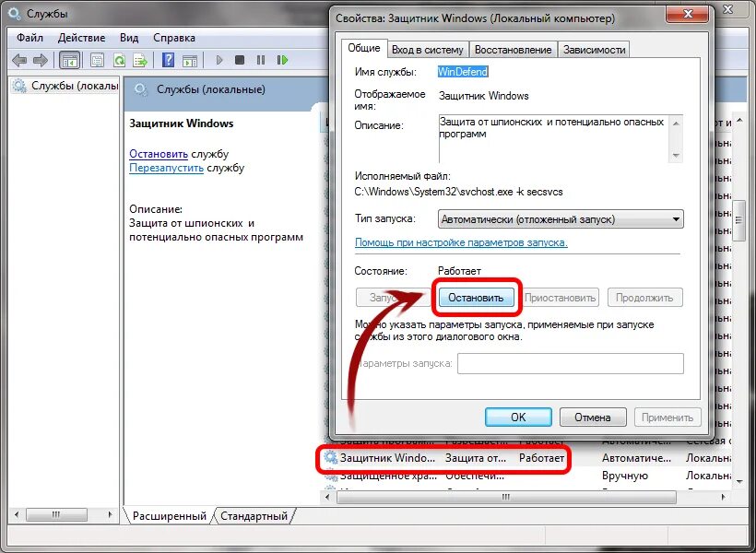This screenshot has width=756, height=553.
Task: Click Автоматиче... startup type in Защитник row
Action: 636,458
